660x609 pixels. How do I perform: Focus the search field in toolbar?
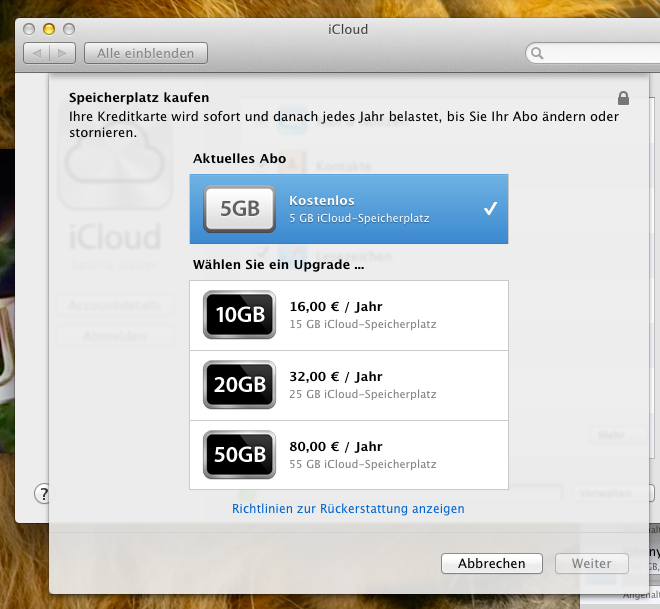pos(593,53)
